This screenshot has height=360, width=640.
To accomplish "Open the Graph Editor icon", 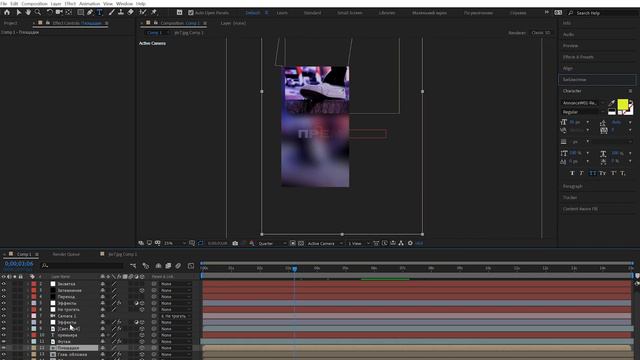I will click(191, 266).
